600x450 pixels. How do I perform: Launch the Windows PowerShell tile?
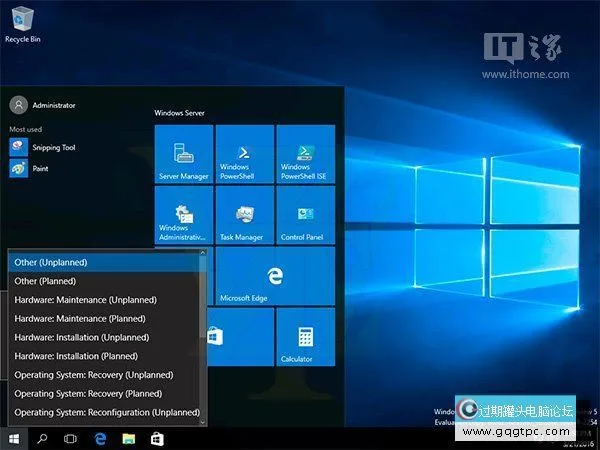pos(244,154)
